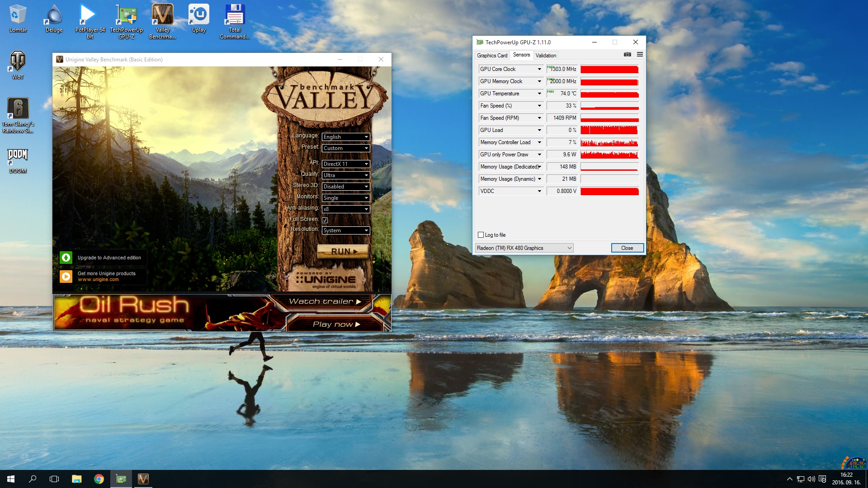Enable the Log to file checkbox
Viewport: 868px width, 488px height.
481,235
